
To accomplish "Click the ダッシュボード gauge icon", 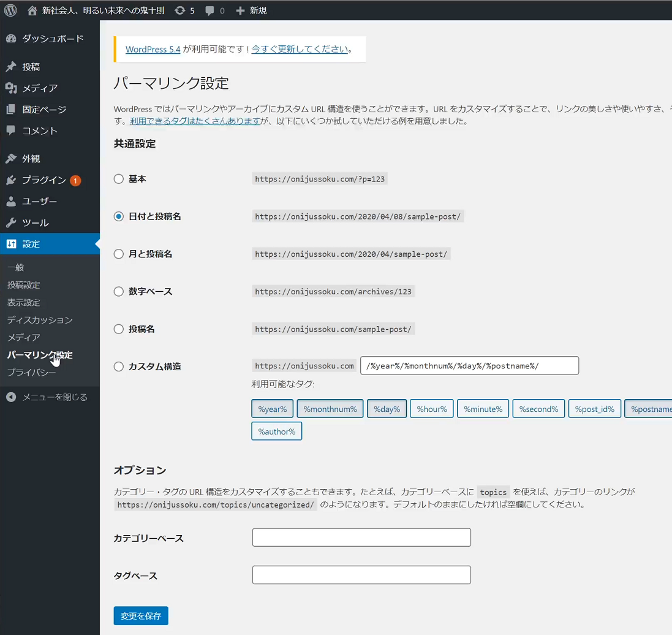I will click(11, 39).
